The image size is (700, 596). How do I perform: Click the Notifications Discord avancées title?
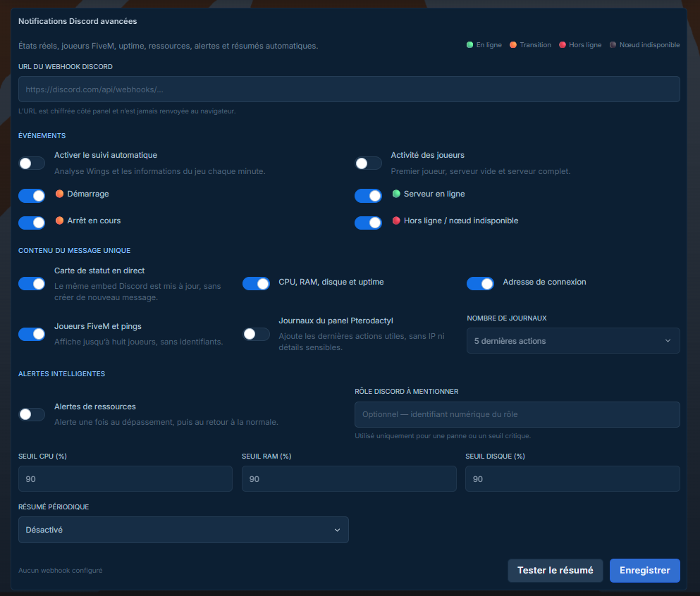click(x=78, y=21)
